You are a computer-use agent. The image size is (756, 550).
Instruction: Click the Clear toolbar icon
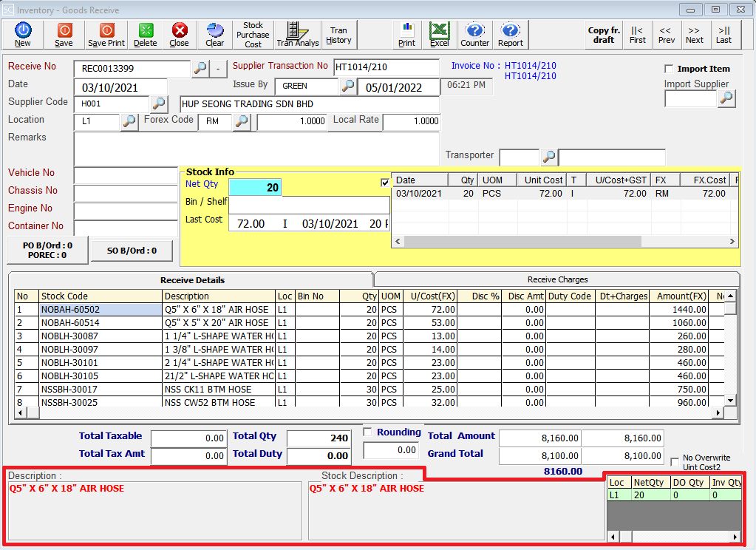point(214,35)
